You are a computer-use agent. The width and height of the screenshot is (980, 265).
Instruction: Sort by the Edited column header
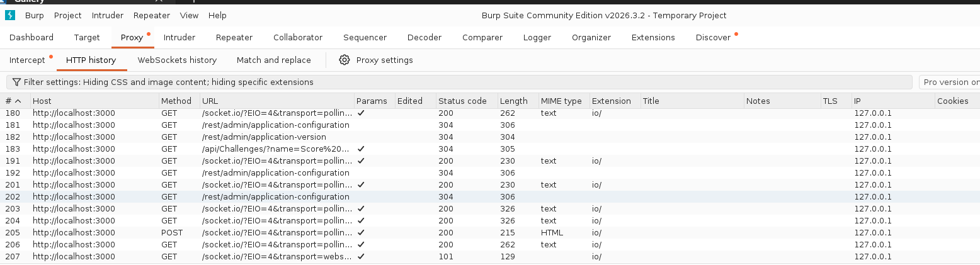pos(415,101)
